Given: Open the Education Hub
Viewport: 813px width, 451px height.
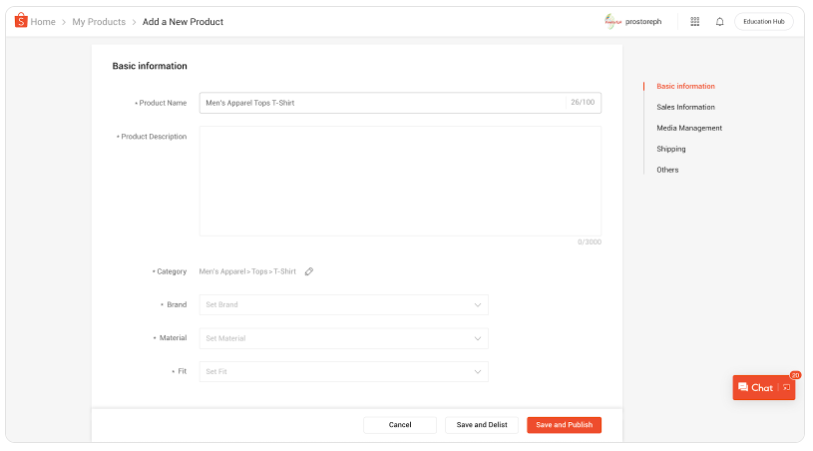Looking at the screenshot, I should [x=764, y=22].
